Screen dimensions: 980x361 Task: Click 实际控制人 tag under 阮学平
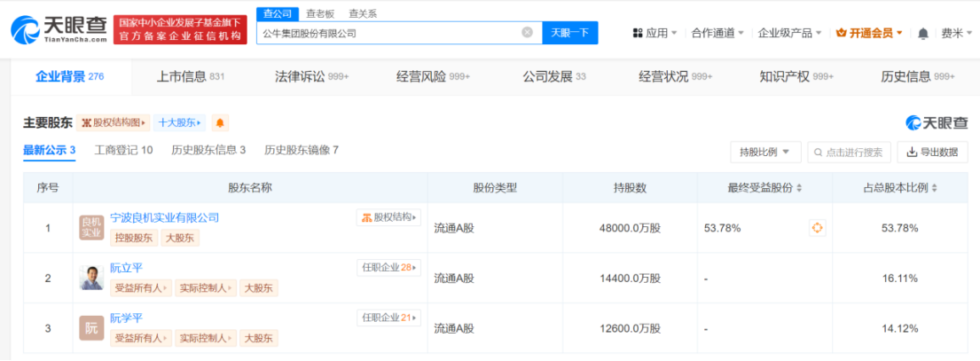point(206,338)
